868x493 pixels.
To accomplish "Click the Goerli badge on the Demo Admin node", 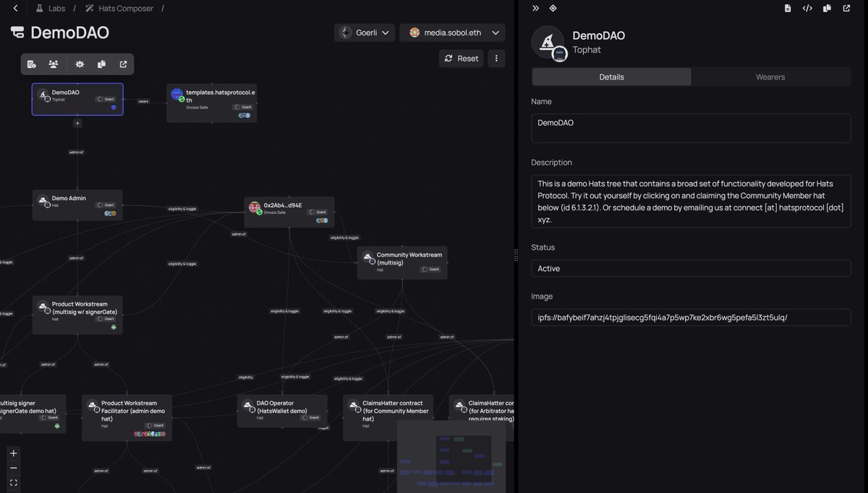I will coord(106,205).
